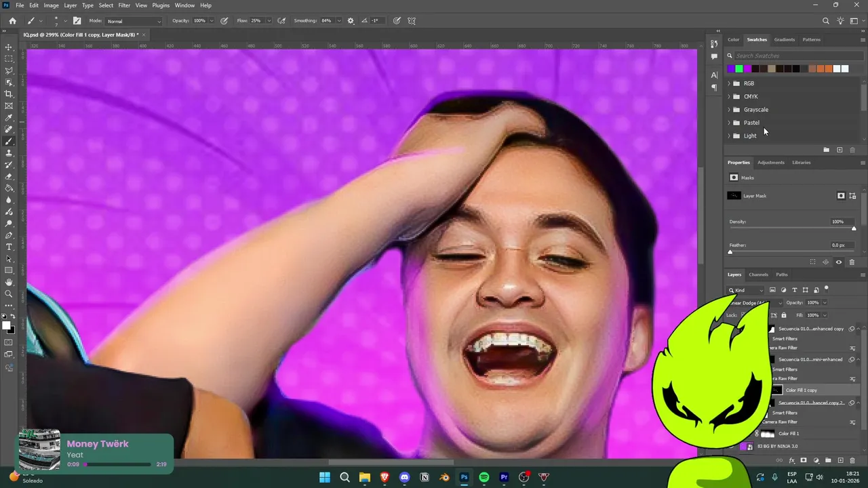Viewport: 868px width, 488px height.
Task: Click the Color Fill 1 layer
Action: pos(789,434)
